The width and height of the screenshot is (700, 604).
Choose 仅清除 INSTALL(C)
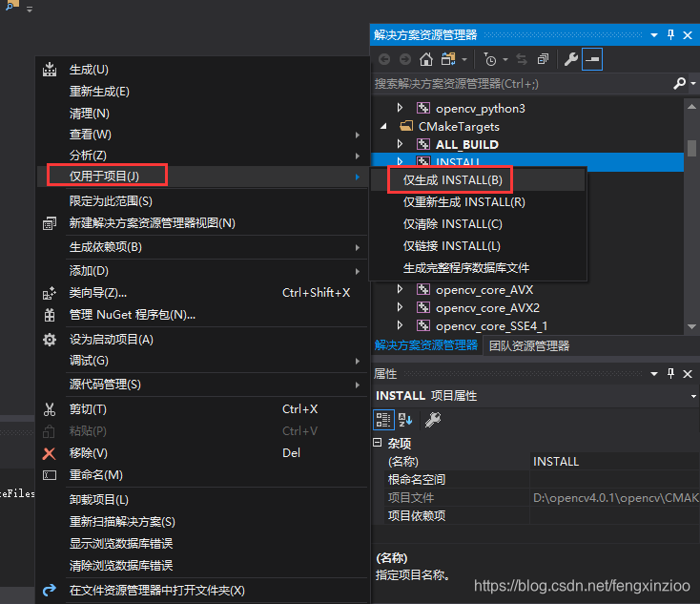click(478, 224)
